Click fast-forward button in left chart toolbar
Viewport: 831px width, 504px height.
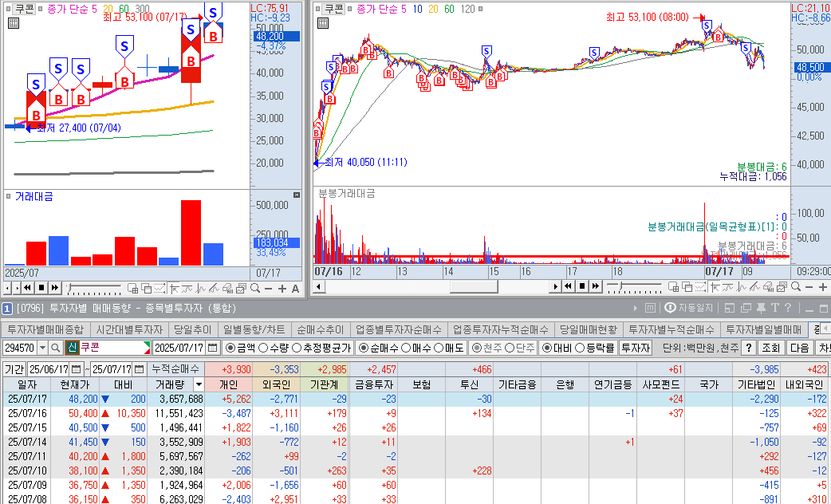[x=55, y=288]
